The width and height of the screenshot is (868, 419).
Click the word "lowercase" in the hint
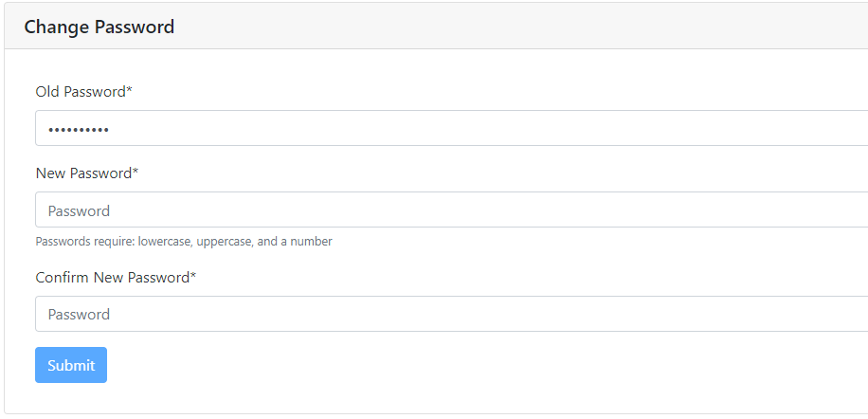click(165, 242)
